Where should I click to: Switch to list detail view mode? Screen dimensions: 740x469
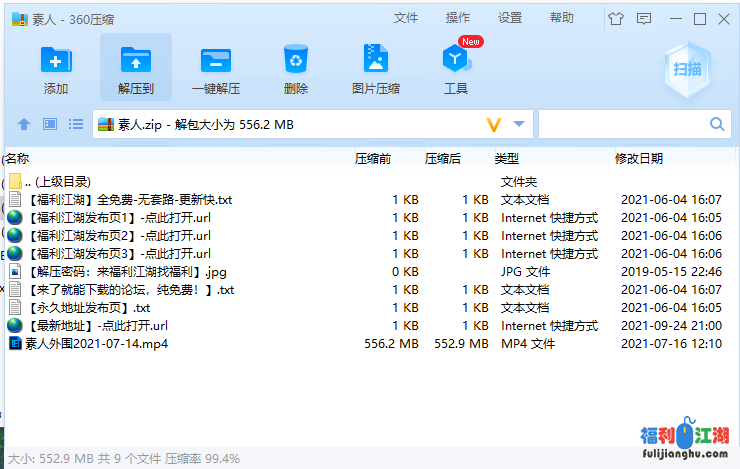point(76,124)
